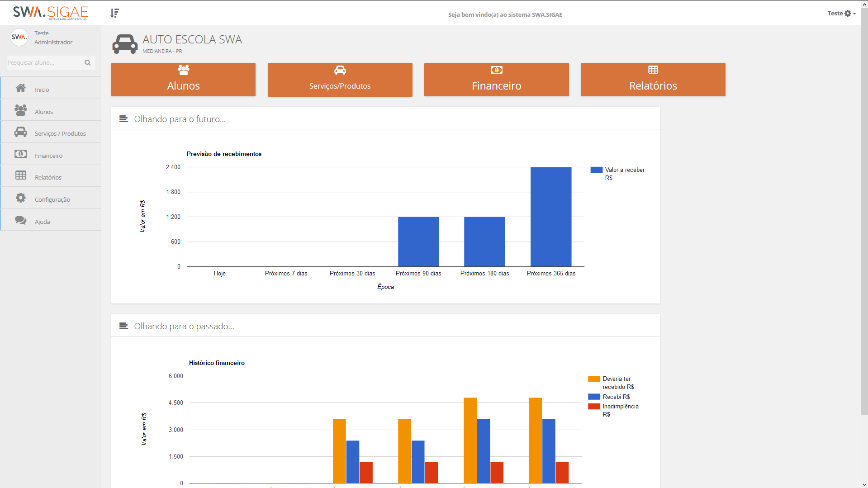The width and height of the screenshot is (868, 488).
Task: Click the car icon for Serviços / Produtos
Action: [20, 132]
